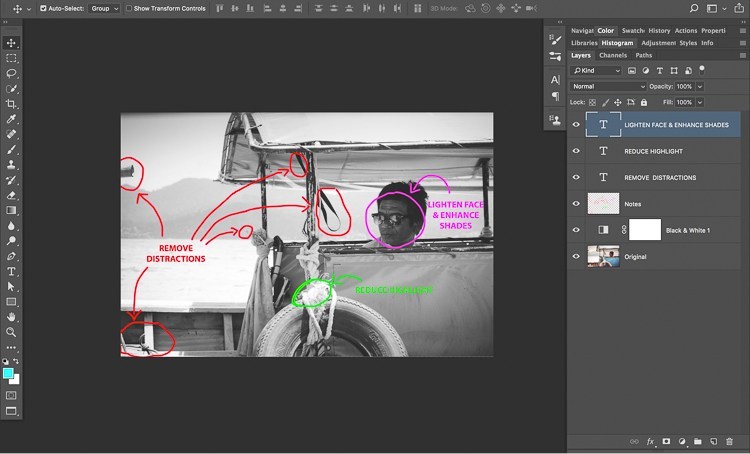Hide the Notes layer
The height and width of the screenshot is (454, 750).
point(576,204)
